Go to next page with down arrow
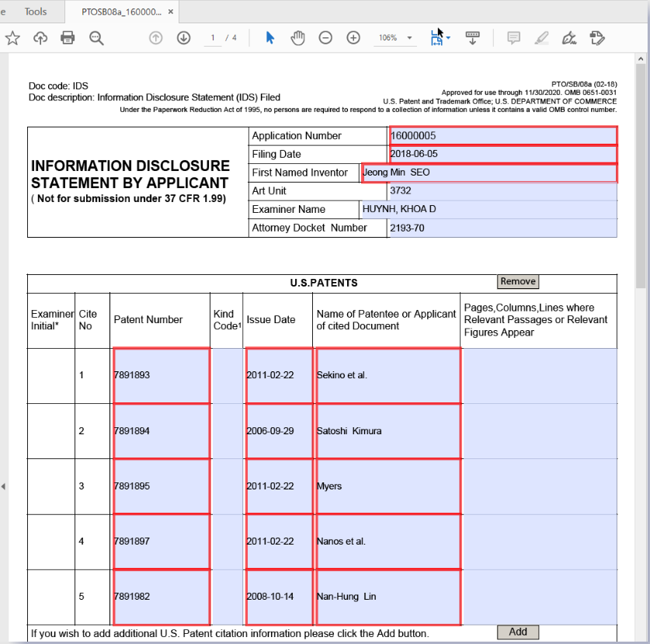 (x=183, y=38)
